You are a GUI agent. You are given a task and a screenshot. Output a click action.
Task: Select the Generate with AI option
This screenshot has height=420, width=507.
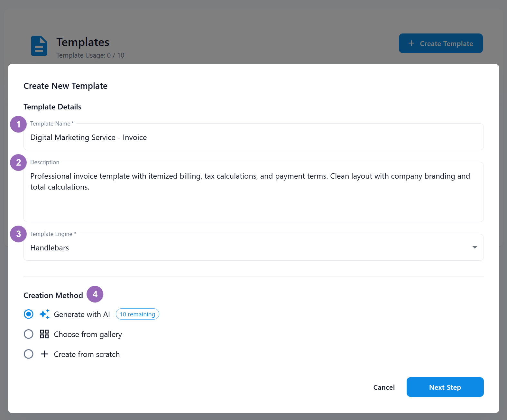(x=29, y=314)
